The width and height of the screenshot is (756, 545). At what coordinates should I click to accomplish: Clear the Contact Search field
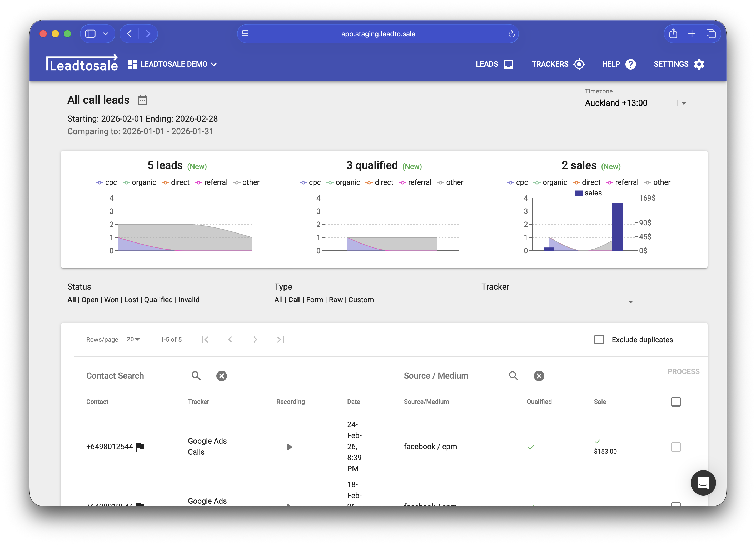[x=221, y=376]
